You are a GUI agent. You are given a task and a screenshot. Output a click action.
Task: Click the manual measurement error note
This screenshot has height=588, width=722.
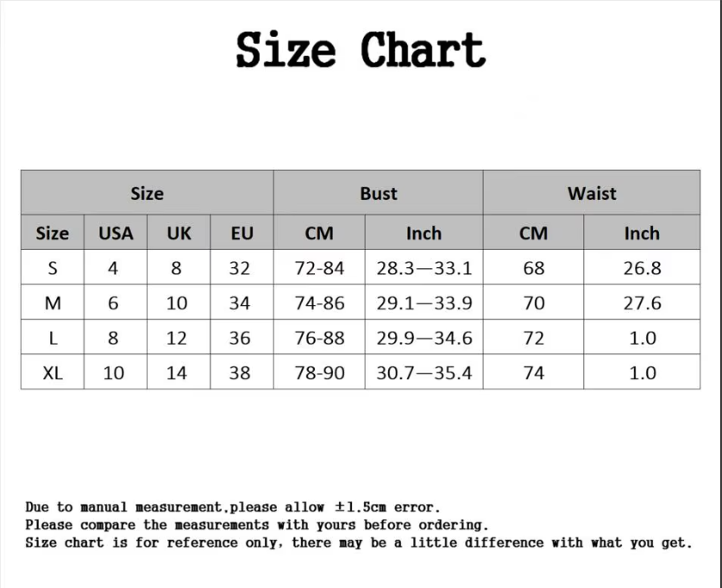click(x=233, y=507)
